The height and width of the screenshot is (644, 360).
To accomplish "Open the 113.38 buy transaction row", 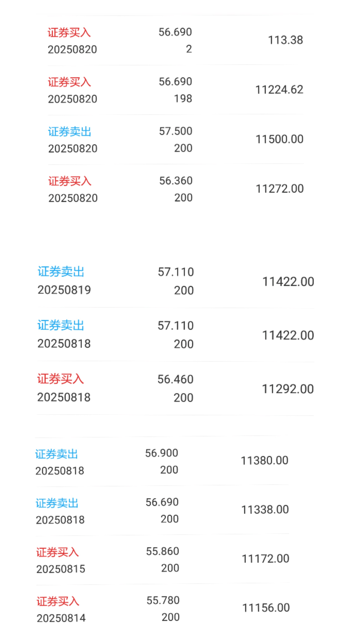I will (x=175, y=41).
